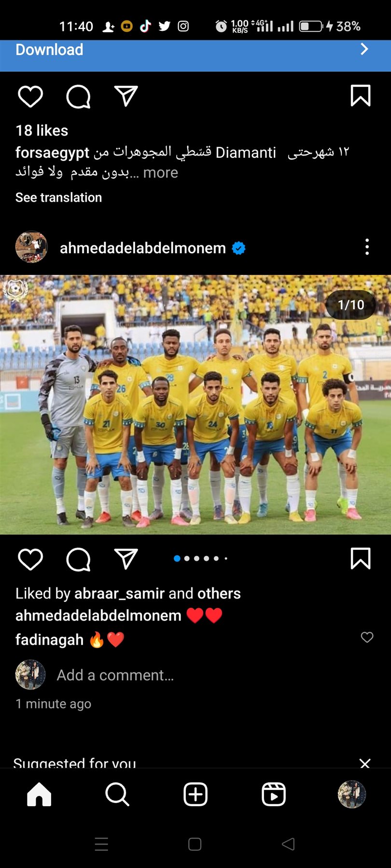Viewport: 391px width, 868px height.
Task: Open the Search tab in bottom bar
Action: pos(117,794)
